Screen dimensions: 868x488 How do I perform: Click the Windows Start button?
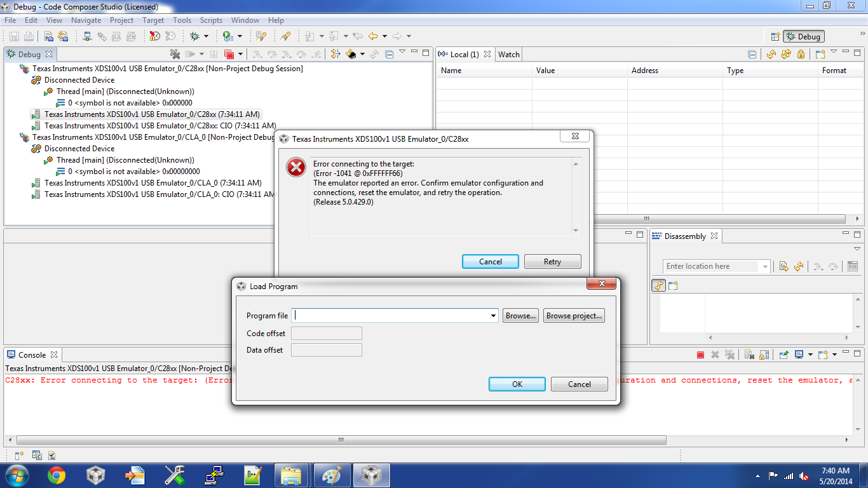coord(17,475)
